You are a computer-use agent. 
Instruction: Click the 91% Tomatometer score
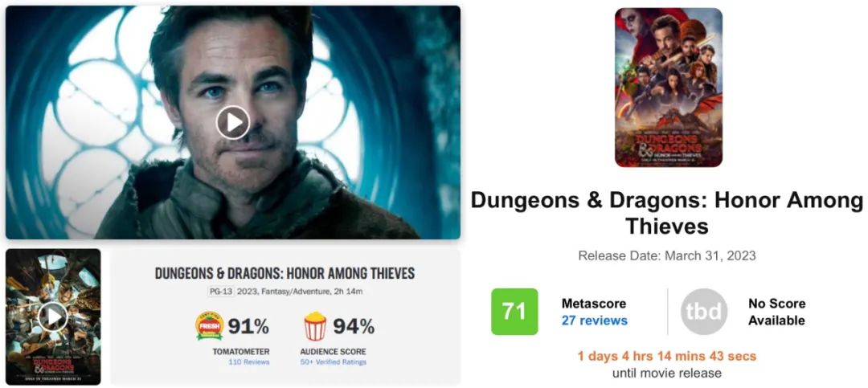pos(248,326)
